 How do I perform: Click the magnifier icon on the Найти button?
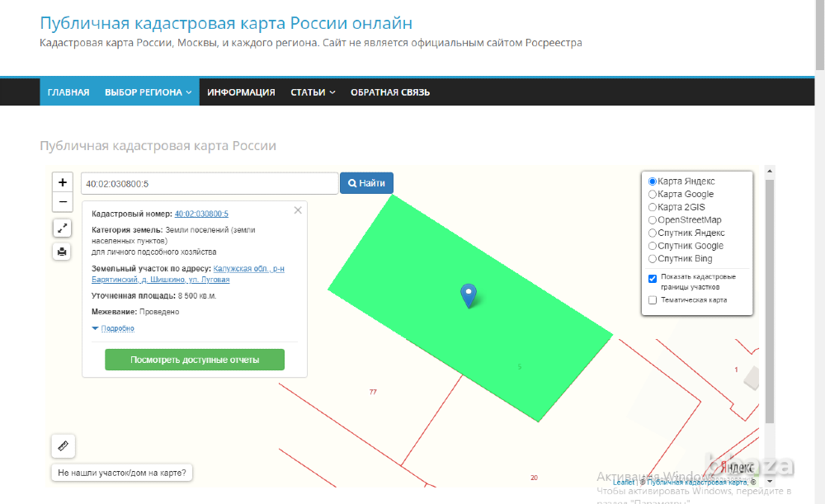[x=353, y=182]
